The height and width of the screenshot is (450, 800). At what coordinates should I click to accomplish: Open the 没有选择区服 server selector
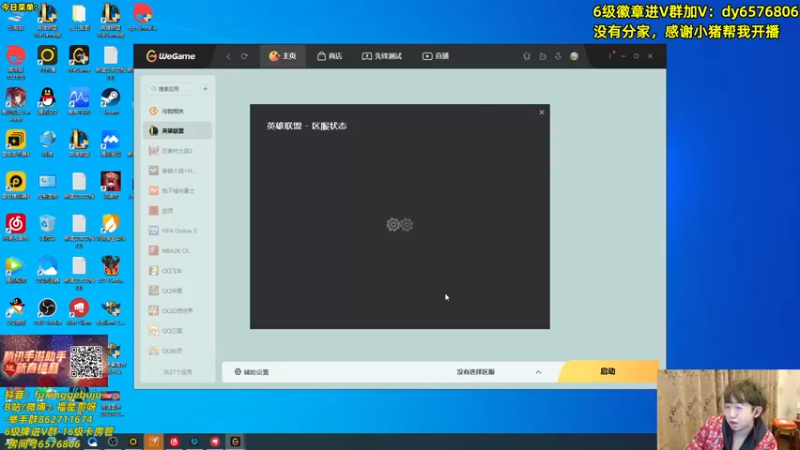click(476, 372)
